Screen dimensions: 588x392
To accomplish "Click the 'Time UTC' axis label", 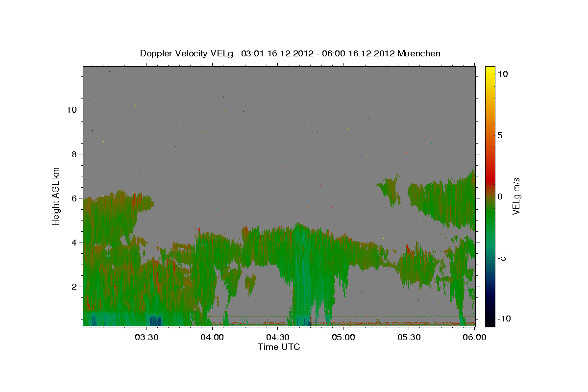I will click(279, 347).
